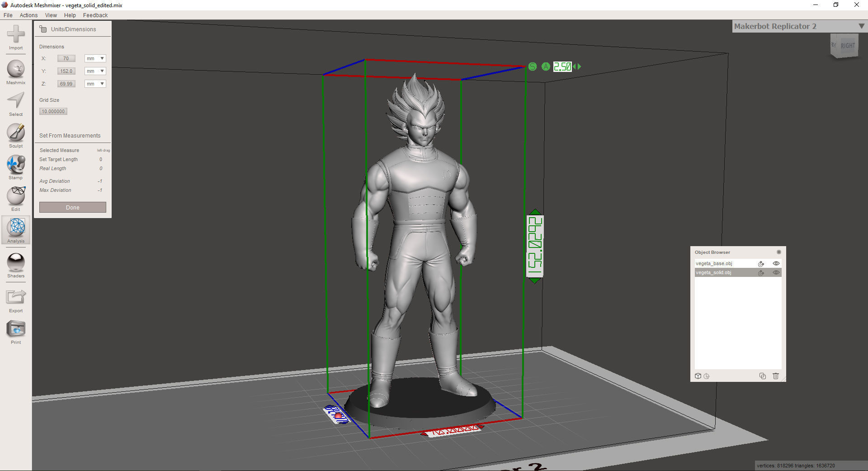Hide vegeta_solid.obj with its eye icon
The height and width of the screenshot is (471, 868).
776,272
